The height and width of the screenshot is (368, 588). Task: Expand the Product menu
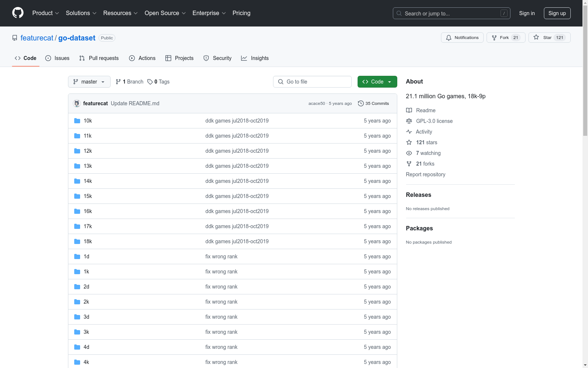[46, 13]
